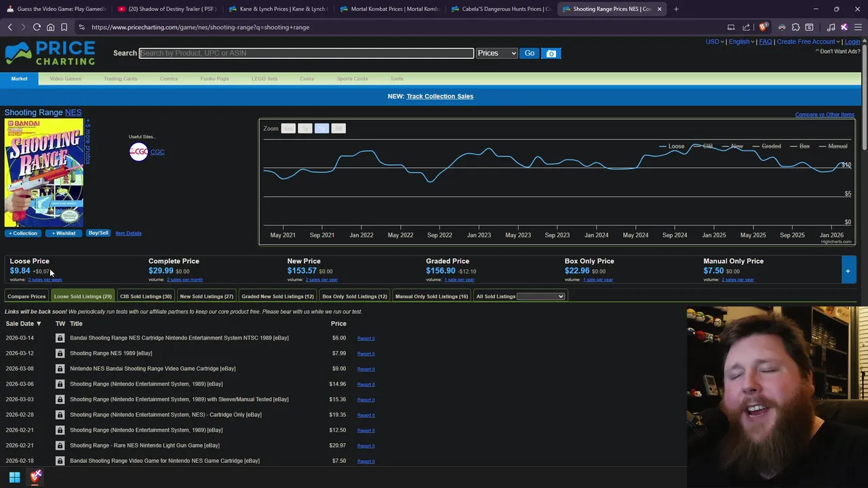Go back using the browser back arrow

point(9,27)
